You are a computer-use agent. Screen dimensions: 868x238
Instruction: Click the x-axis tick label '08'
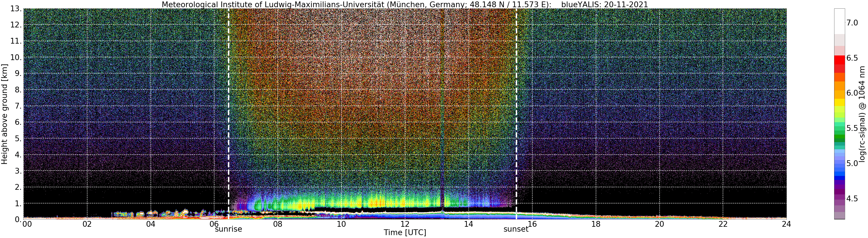278,224
